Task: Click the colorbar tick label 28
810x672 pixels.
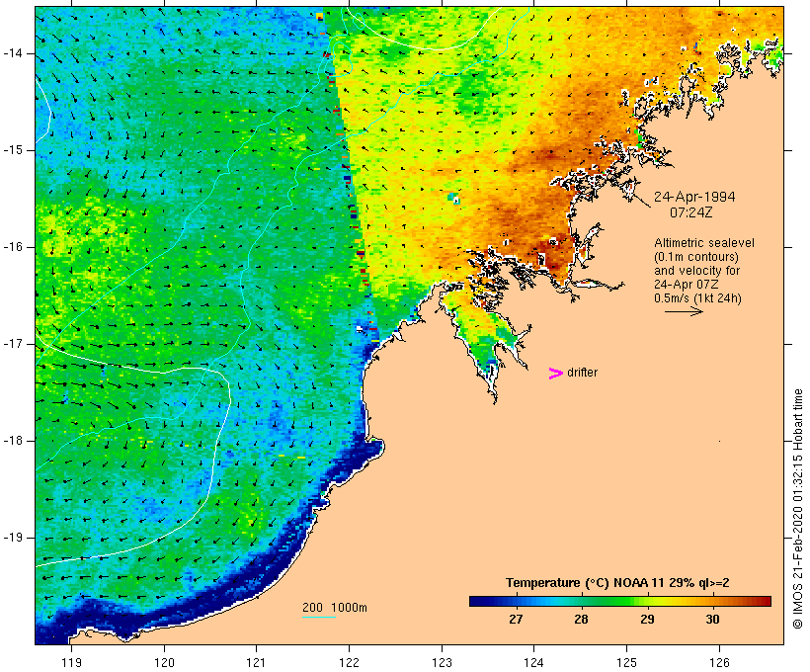Action: (581, 620)
